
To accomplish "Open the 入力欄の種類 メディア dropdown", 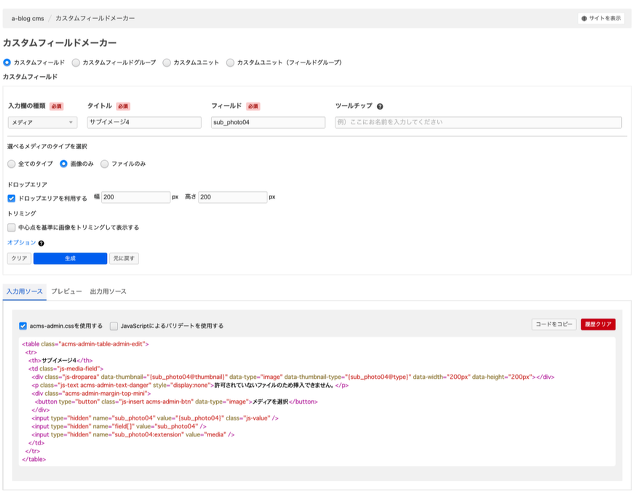I will (x=42, y=122).
